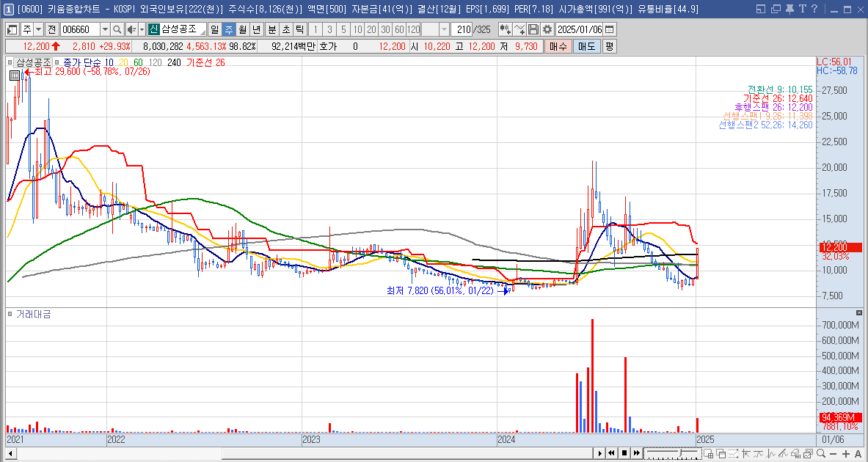Click the speaker sound icon
Image resolution: width=868 pixels, height=462 pixels.
(131, 29)
